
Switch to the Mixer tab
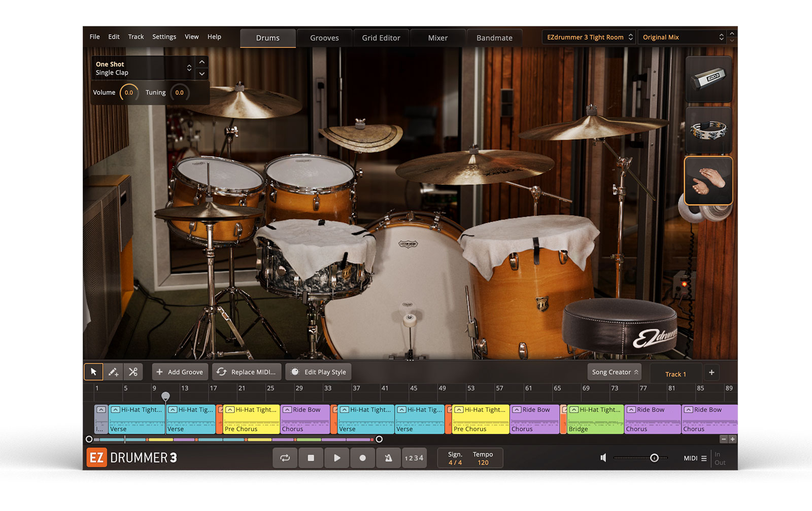point(437,38)
